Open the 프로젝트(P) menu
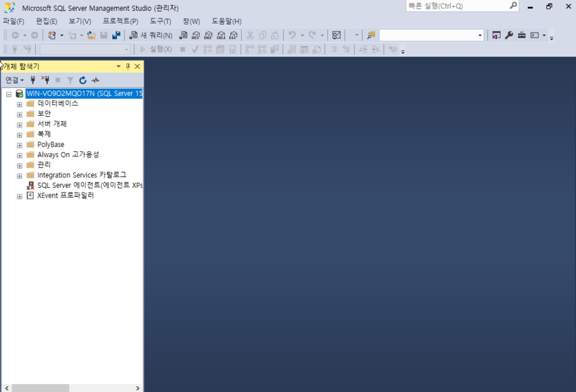Image resolution: width=576 pixels, height=392 pixels. click(121, 22)
